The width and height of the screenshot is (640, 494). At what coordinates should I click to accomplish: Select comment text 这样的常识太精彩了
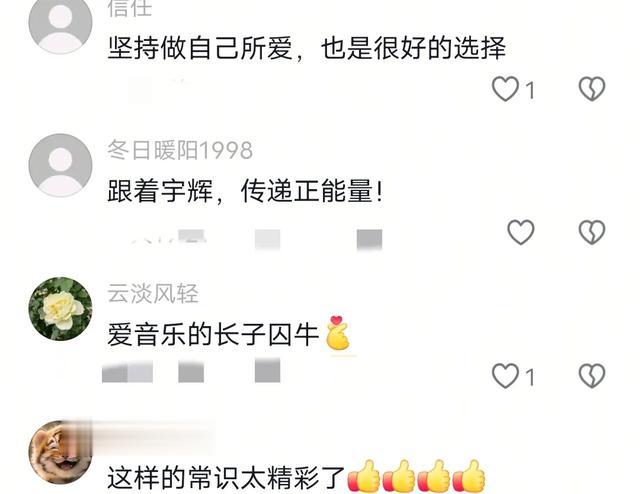226,478
